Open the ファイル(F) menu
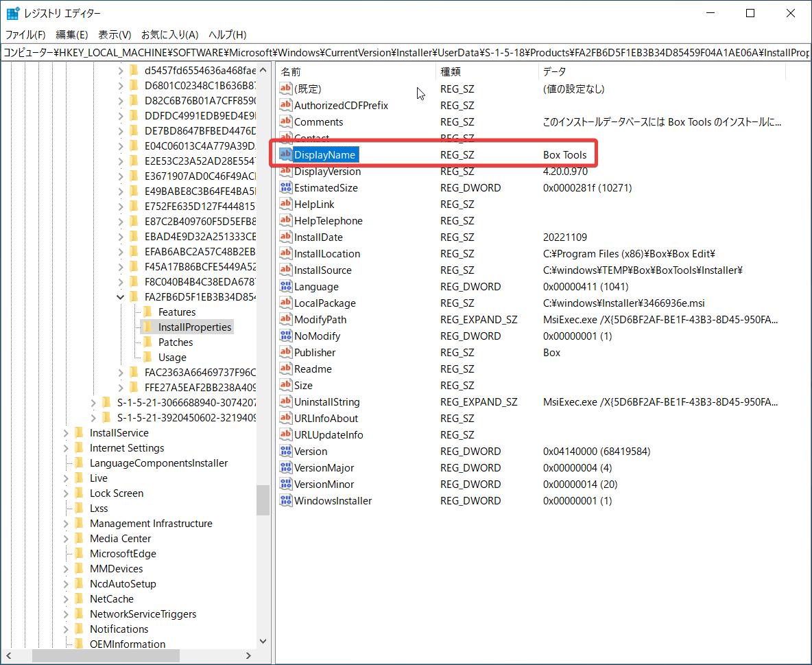This screenshot has width=812, height=665. point(25,34)
